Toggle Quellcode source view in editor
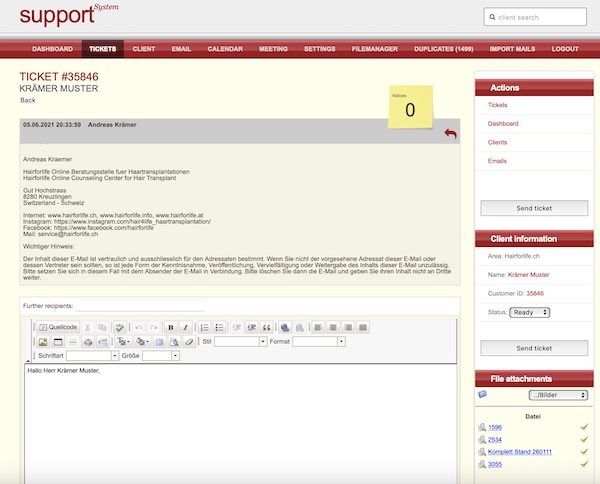 point(58,327)
